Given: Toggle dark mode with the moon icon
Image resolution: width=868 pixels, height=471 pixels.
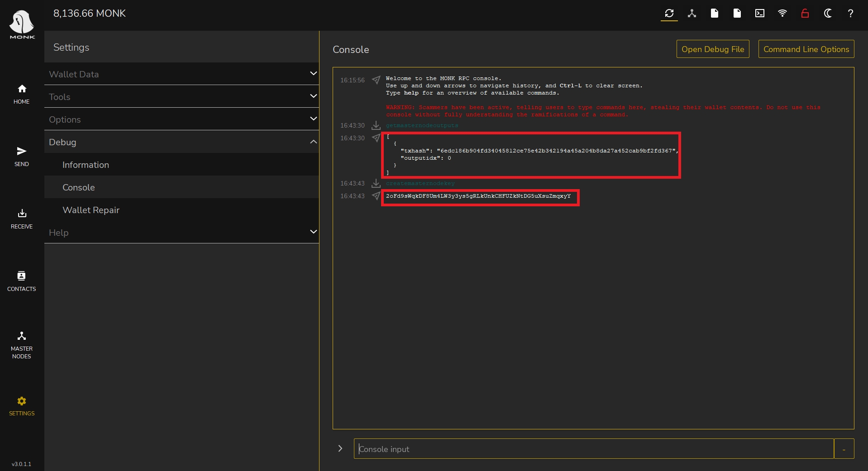Looking at the screenshot, I should click(827, 14).
